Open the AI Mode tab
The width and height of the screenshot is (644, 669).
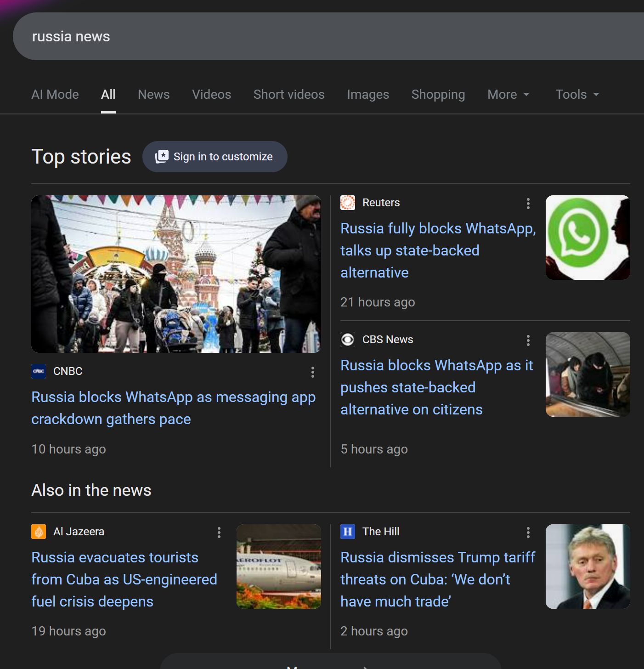pos(55,95)
